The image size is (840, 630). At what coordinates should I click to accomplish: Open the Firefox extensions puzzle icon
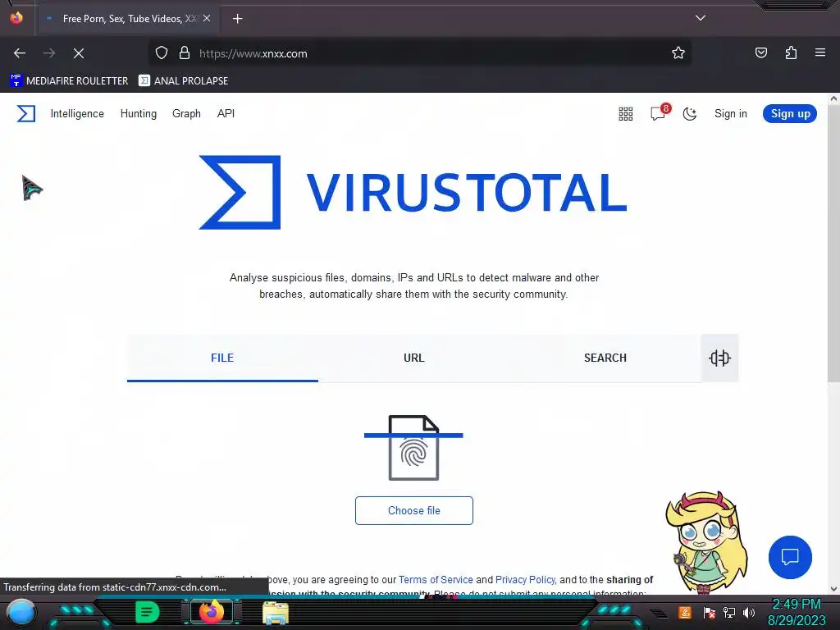pyautogui.click(x=791, y=52)
